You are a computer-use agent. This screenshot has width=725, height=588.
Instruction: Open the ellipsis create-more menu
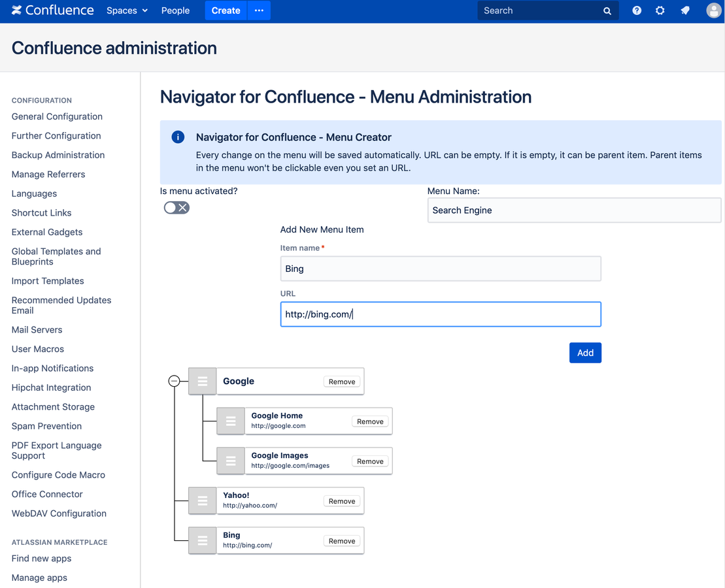(x=259, y=10)
